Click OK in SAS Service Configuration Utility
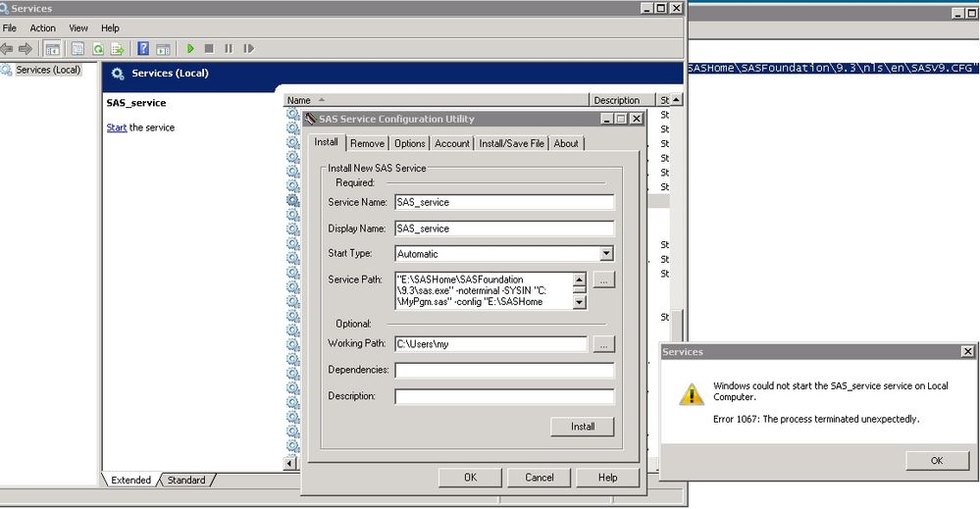This screenshot has height=509, width=980. click(470, 478)
